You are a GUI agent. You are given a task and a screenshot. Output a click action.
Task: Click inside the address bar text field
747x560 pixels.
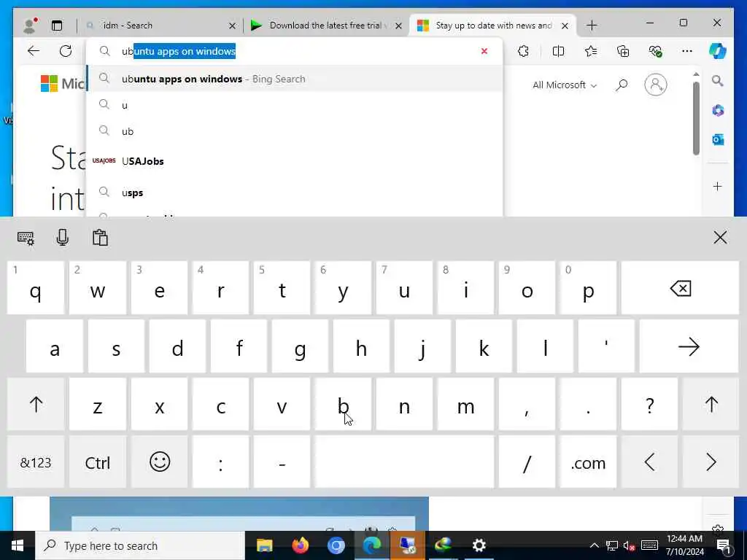tap(295, 51)
